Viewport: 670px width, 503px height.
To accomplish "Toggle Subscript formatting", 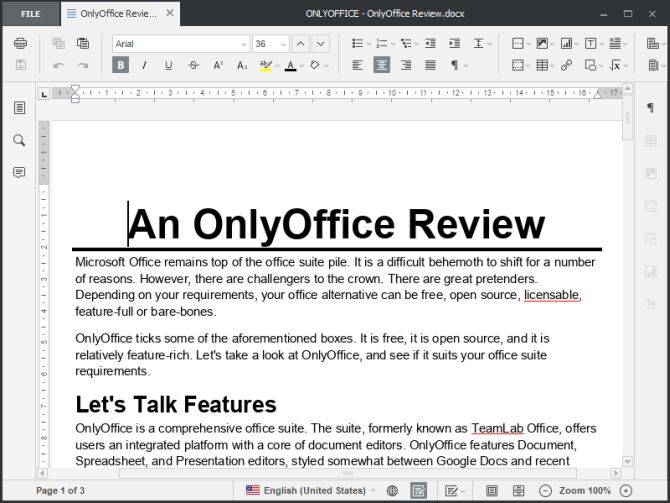I will [242, 65].
